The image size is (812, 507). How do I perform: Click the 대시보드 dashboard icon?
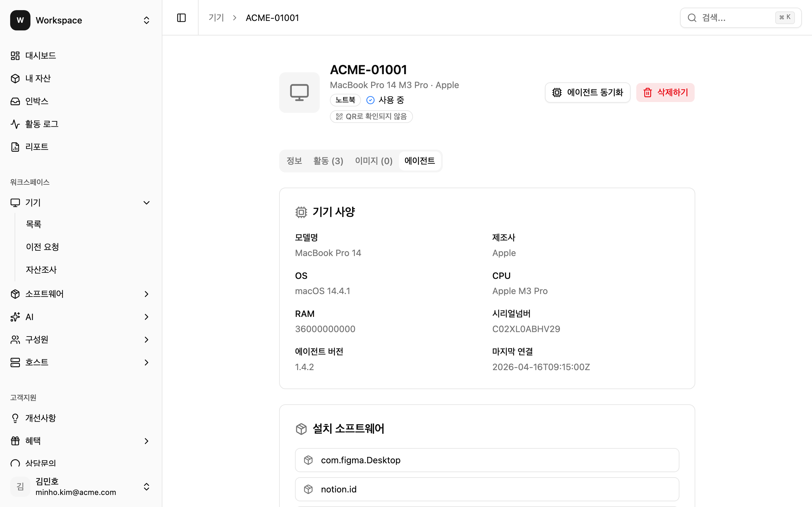pyautogui.click(x=15, y=56)
